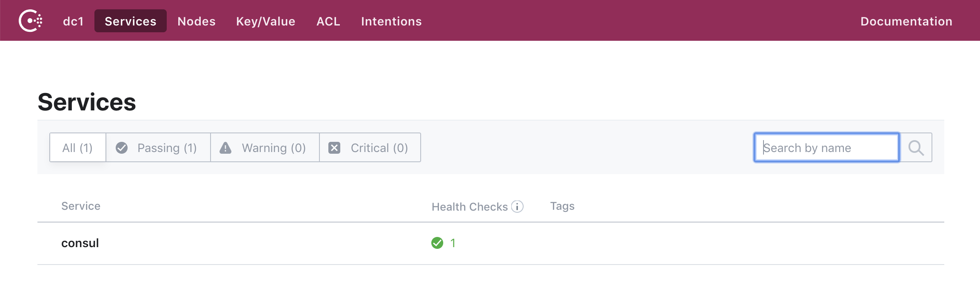Navigate to Intentions

pyautogui.click(x=391, y=21)
